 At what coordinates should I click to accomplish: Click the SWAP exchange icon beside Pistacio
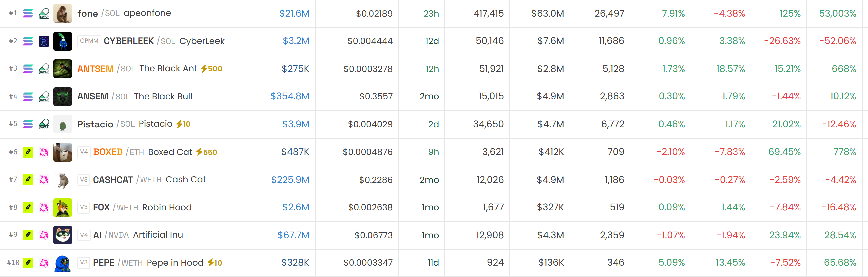44,124
